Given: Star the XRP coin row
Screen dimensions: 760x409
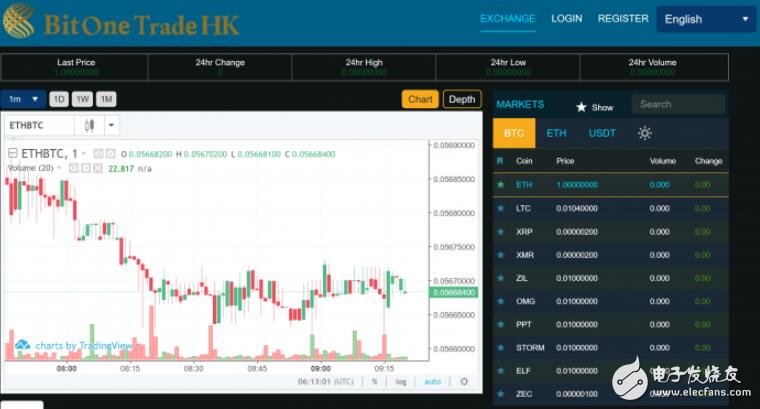Looking at the screenshot, I should [x=501, y=232].
